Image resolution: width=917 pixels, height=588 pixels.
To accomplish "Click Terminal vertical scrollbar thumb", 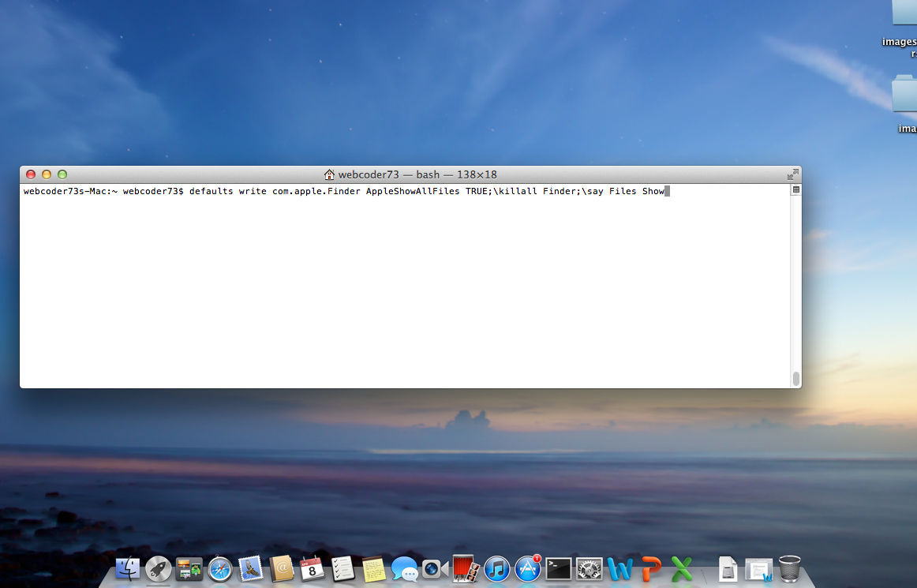I will pos(796,379).
